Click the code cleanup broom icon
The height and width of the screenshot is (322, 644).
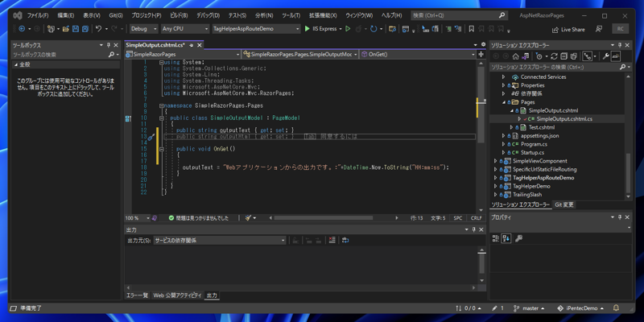(248, 218)
